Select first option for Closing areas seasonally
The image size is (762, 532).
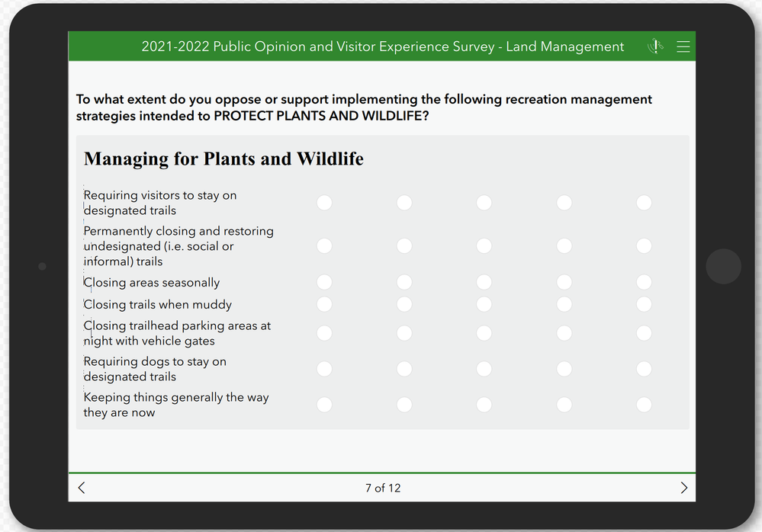coord(324,283)
